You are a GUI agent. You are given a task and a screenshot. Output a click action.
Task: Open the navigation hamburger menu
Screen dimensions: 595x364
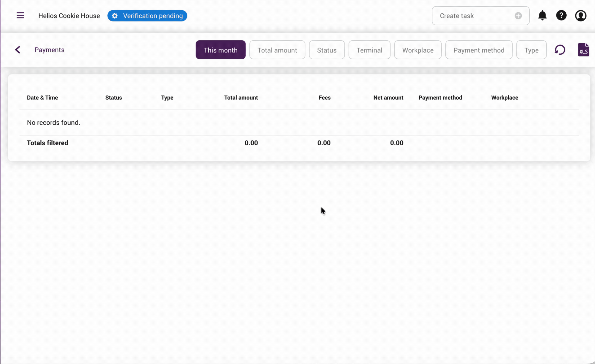click(x=20, y=15)
